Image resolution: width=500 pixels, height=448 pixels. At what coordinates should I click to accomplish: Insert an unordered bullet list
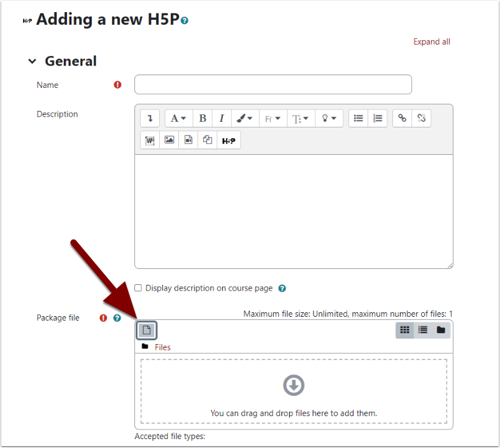pos(359,119)
